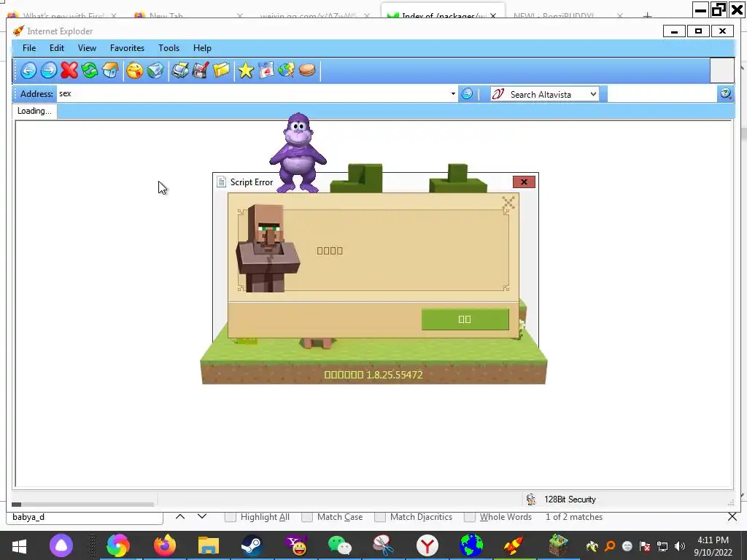Launch Firefox from the taskbar
Viewport: 747px width, 560px height.
(x=165, y=545)
